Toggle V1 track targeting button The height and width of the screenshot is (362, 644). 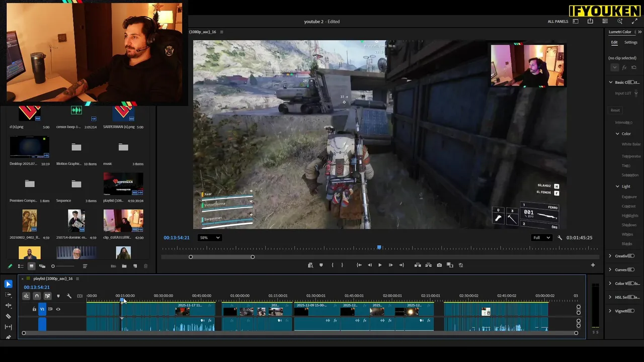(x=42, y=309)
